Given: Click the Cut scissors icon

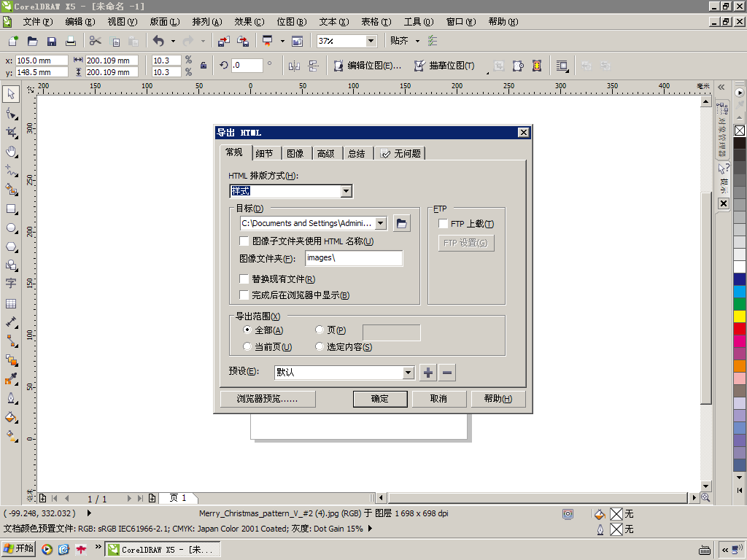Looking at the screenshot, I should [96, 41].
